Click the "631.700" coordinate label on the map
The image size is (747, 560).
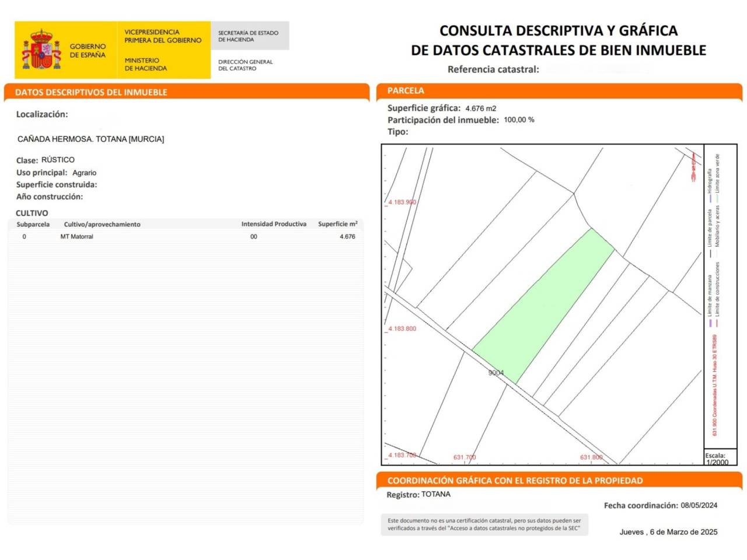[465, 457]
